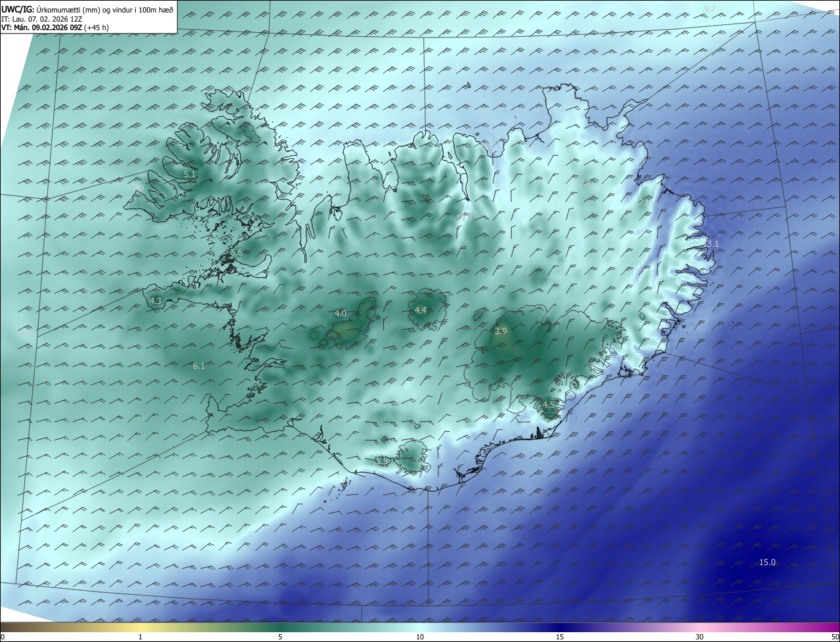
Task: Click the map title 'UWC/IG: Úrkomumætti (mm) og vindur í 100m hæð'
Action: (87, 9)
